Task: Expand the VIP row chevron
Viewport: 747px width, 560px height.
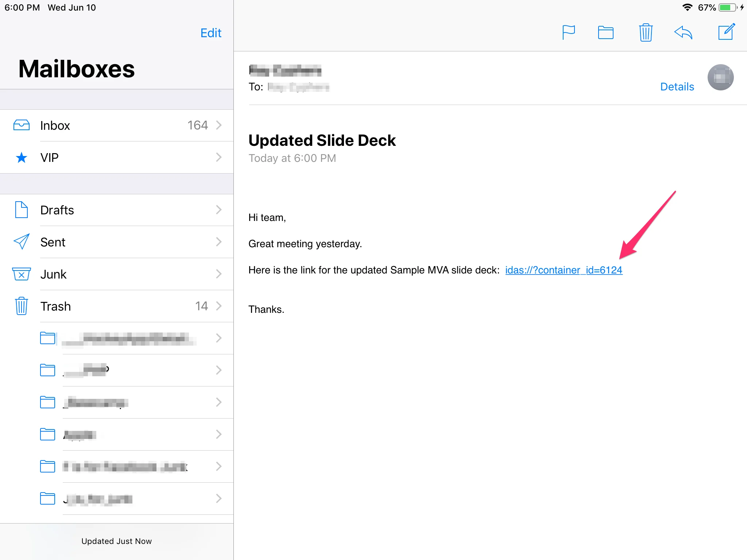Action: (x=219, y=157)
